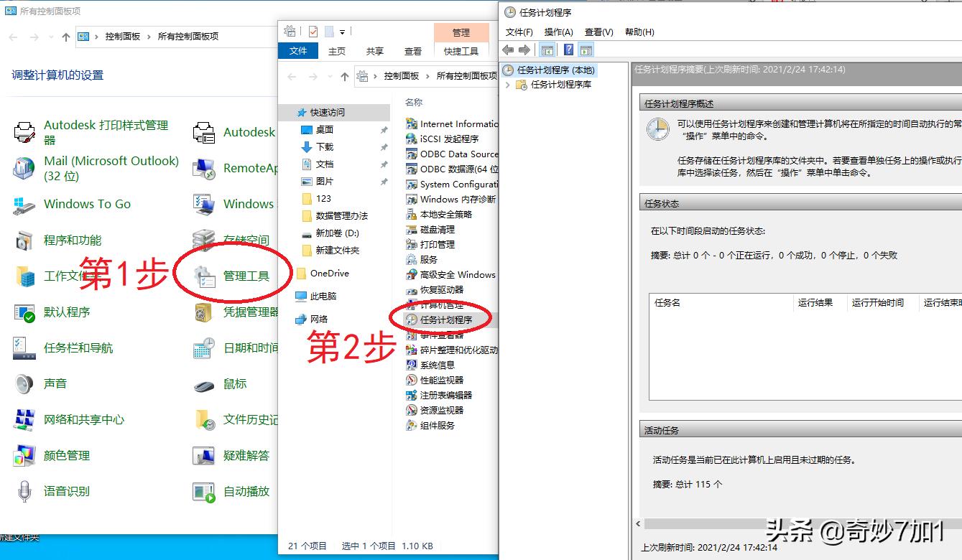Expand the 任务计划程序库 tree node
The height and width of the screenshot is (560, 962).
tap(508, 85)
